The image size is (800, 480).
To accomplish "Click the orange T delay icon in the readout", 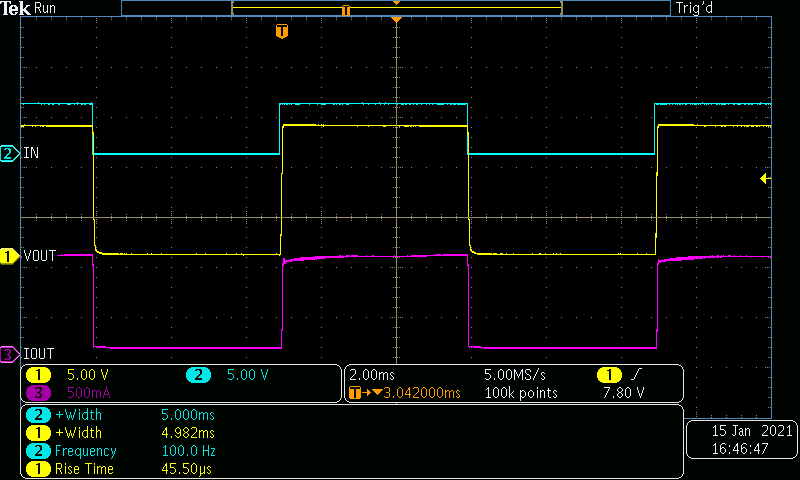I will [355, 393].
